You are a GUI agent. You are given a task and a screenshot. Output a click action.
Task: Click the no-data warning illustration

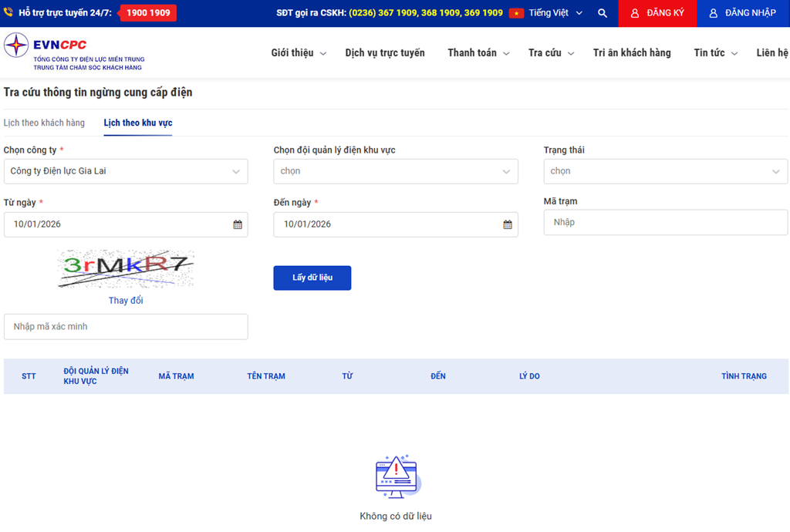coord(396,476)
